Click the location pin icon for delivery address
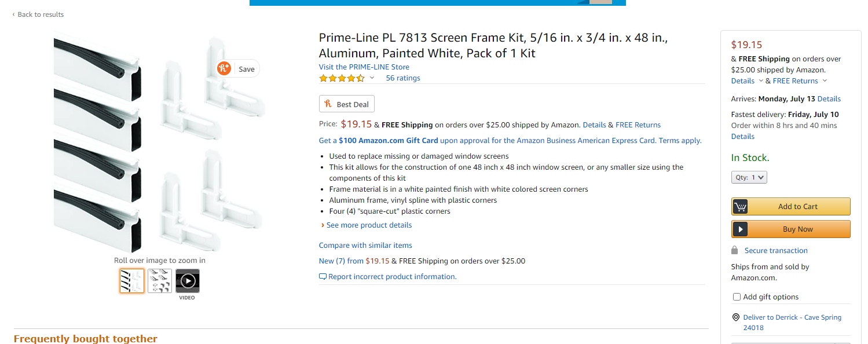Image resolution: width=868 pixels, height=344 pixels. point(736,317)
